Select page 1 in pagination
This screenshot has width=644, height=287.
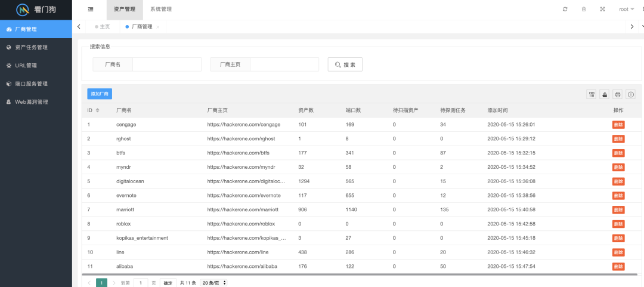(101, 283)
